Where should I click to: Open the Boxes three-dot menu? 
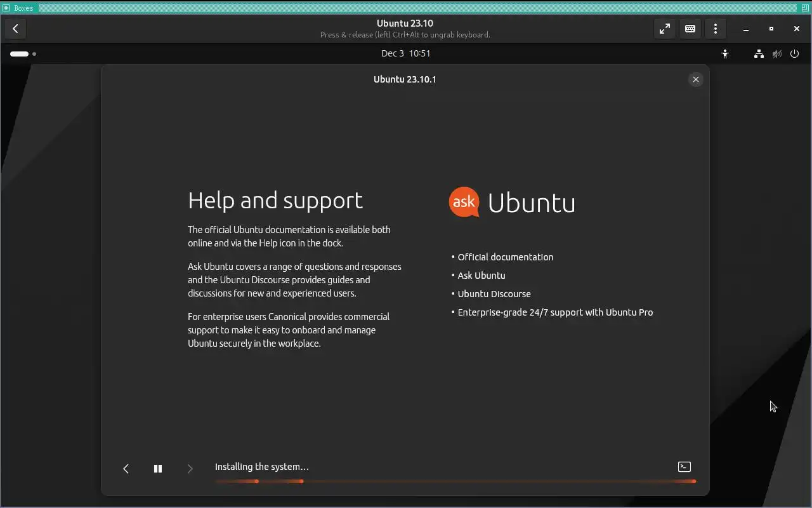(x=715, y=29)
